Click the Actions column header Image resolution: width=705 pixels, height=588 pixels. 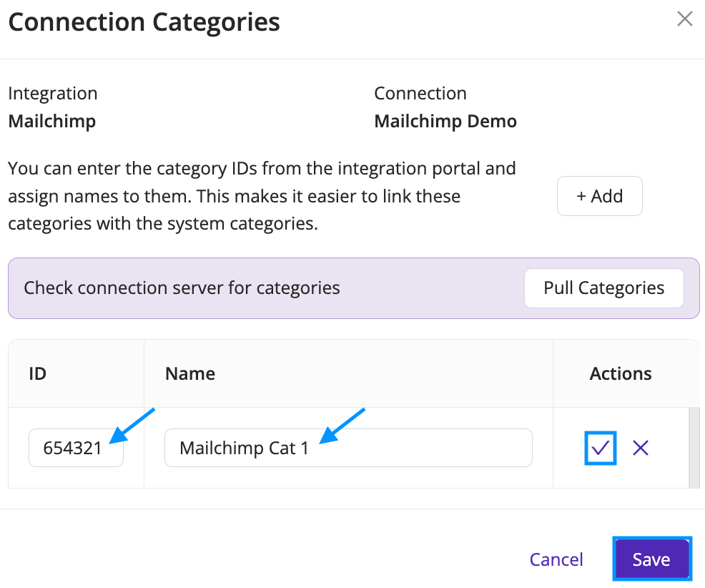[621, 373]
